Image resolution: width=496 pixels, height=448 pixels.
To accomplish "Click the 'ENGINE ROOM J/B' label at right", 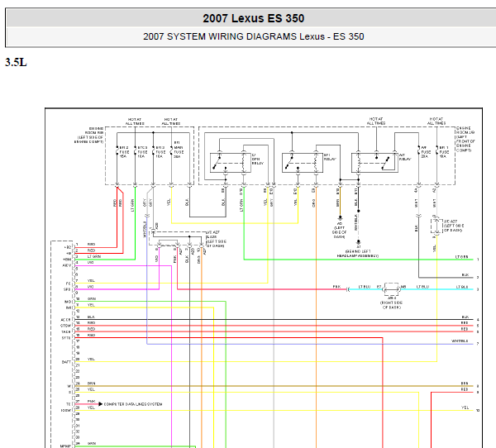I will click(465, 139).
